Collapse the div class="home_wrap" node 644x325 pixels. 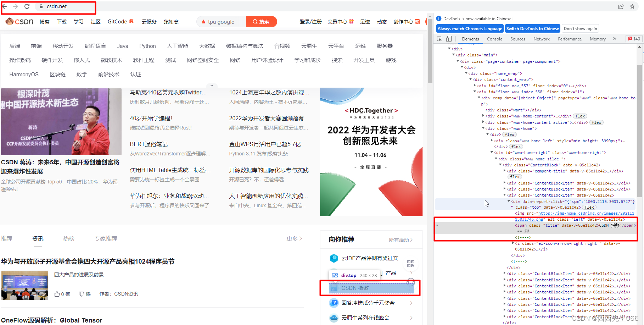466,73
